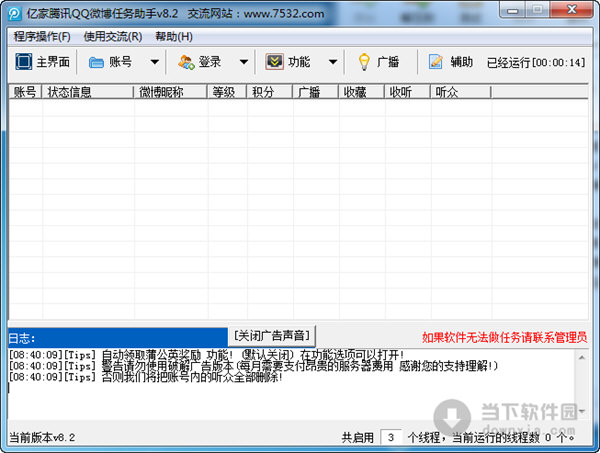Viewport: 600px width, 453px height.
Task: Click the 功能 toolbar label
Action: (299, 62)
